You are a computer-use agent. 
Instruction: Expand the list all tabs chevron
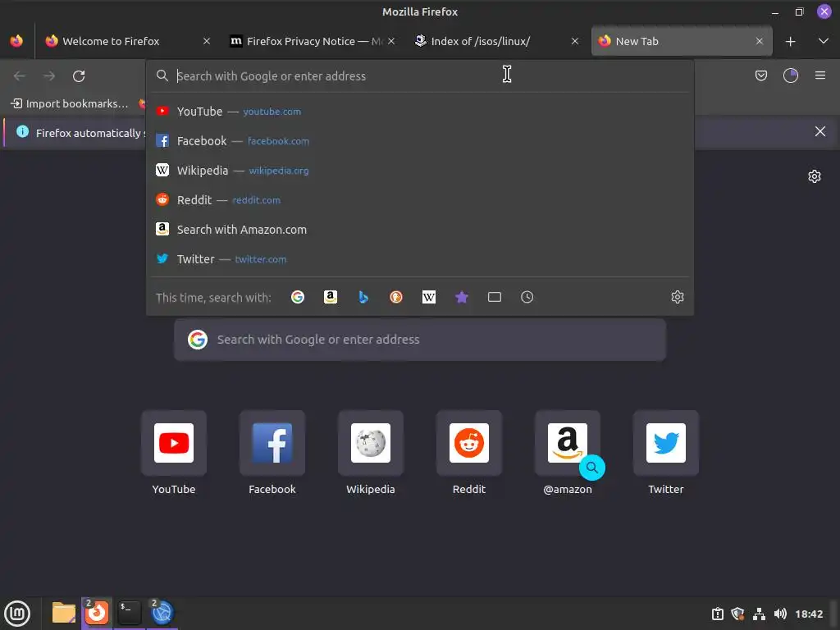pyautogui.click(x=823, y=41)
